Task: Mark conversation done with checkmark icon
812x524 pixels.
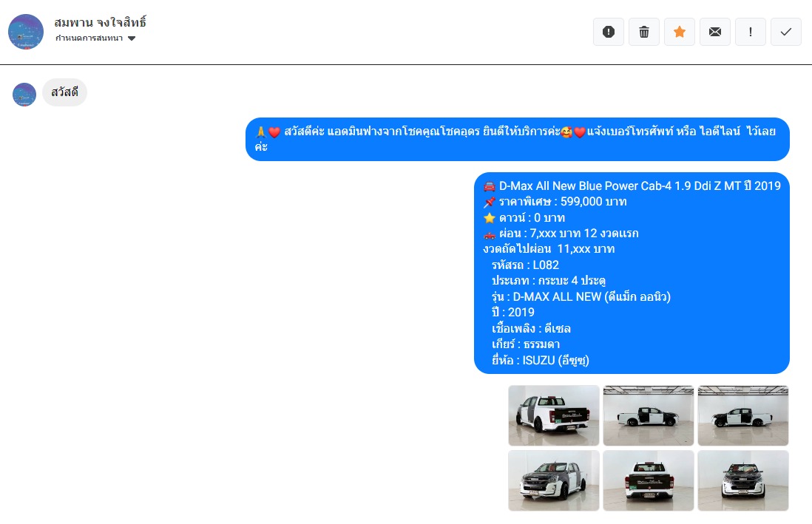Action: click(786, 32)
